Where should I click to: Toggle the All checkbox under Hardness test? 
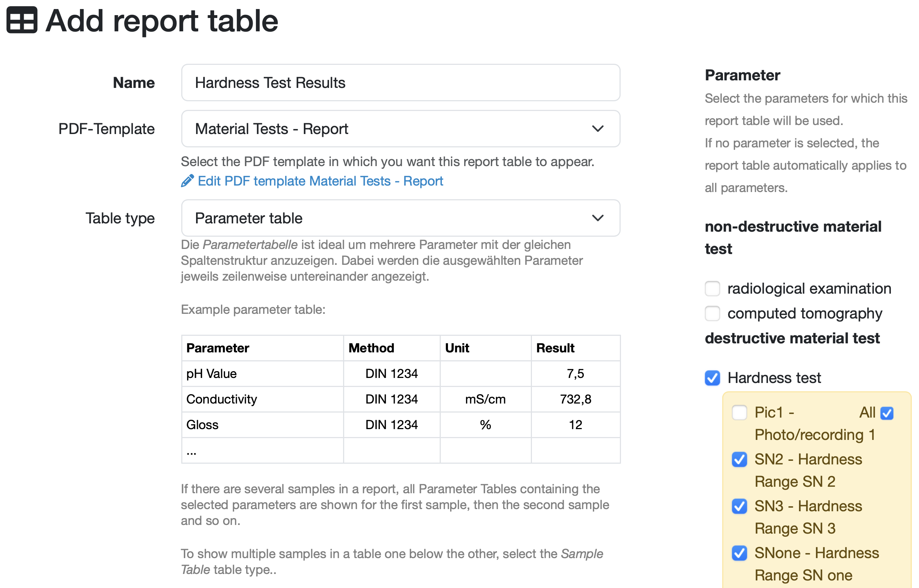click(x=887, y=413)
